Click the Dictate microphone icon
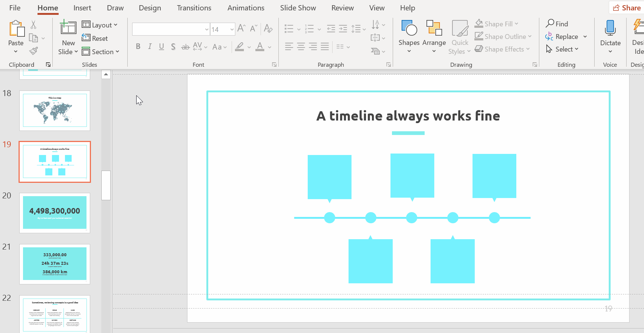 pos(610,29)
